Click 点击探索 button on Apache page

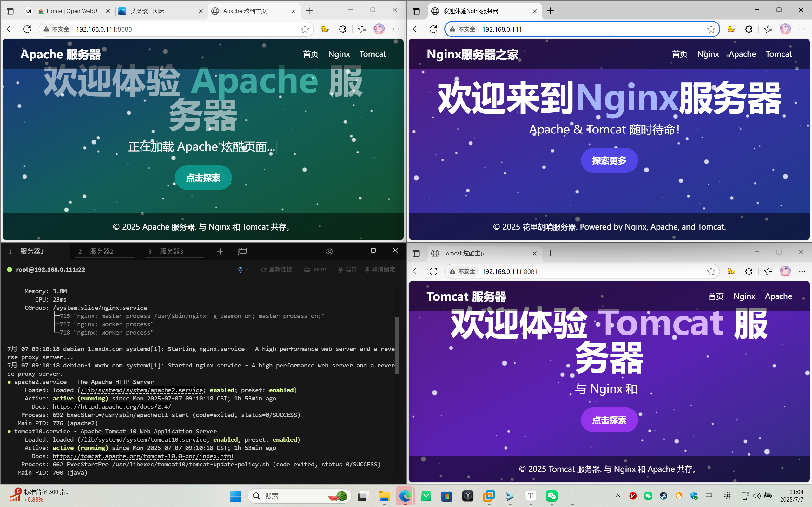pos(203,178)
